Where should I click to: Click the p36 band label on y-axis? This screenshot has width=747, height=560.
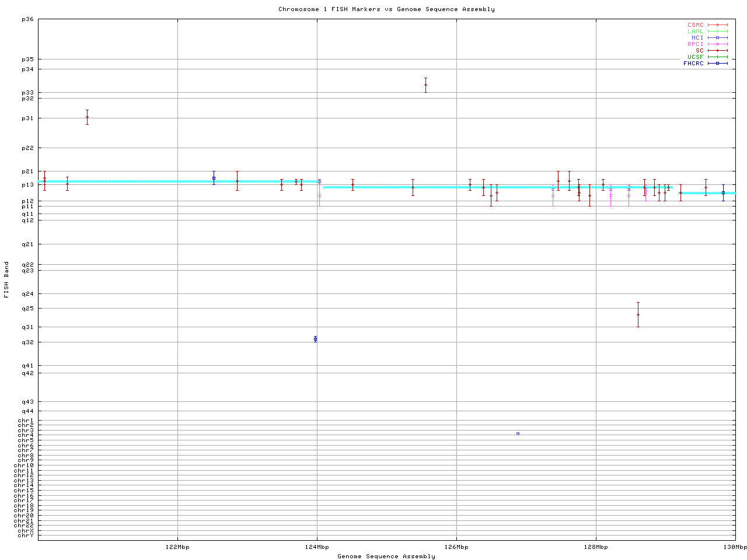click(27, 19)
